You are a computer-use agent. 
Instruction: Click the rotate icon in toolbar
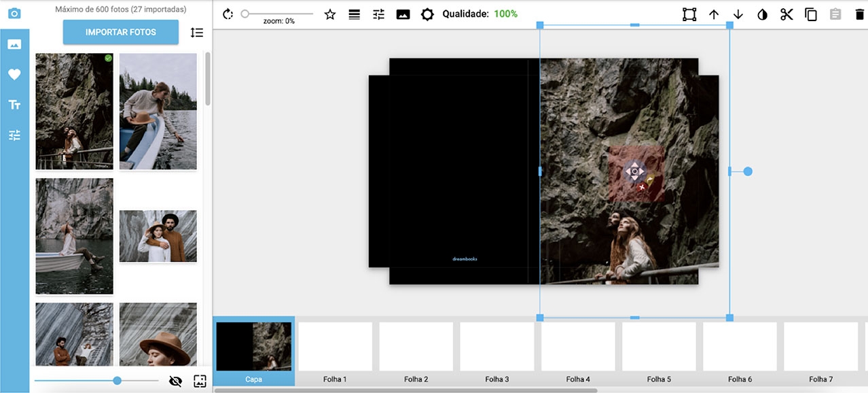pos(228,14)
